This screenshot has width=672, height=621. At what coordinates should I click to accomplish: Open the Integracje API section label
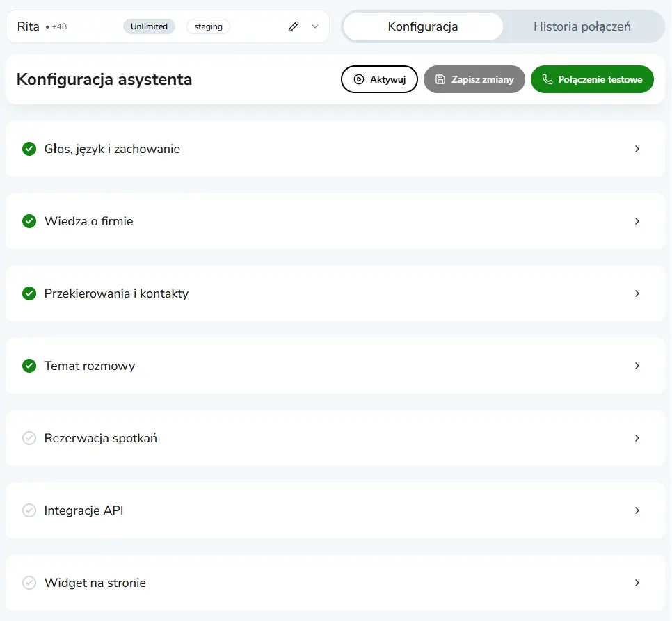(84, 511)
